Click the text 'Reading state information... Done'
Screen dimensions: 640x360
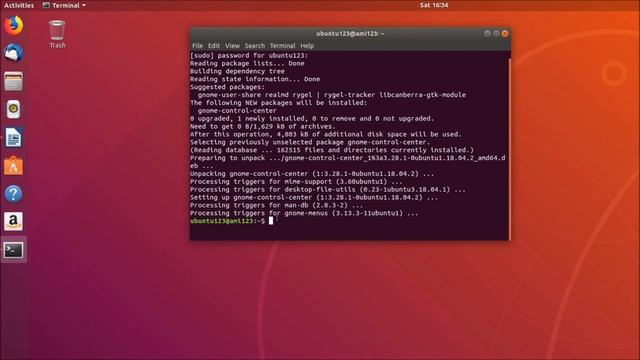[255, 79]
